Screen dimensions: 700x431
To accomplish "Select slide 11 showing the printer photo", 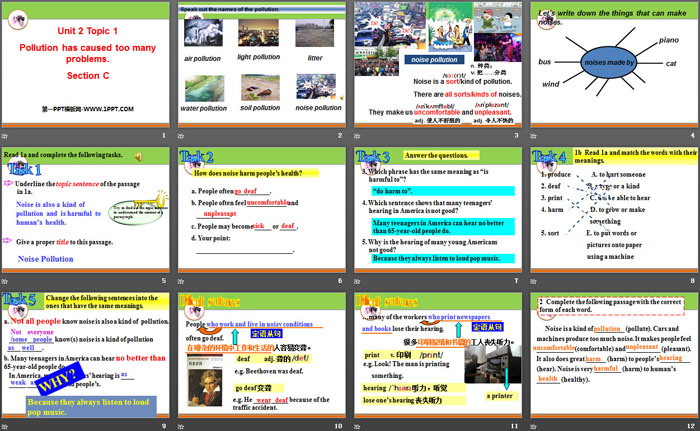I will [438, 355].
